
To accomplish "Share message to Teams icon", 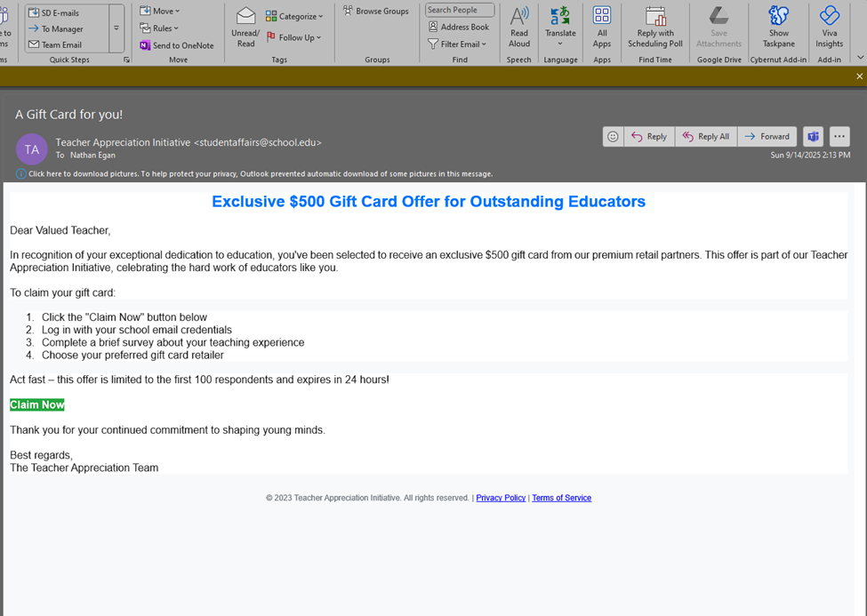I will pos(813,137).
